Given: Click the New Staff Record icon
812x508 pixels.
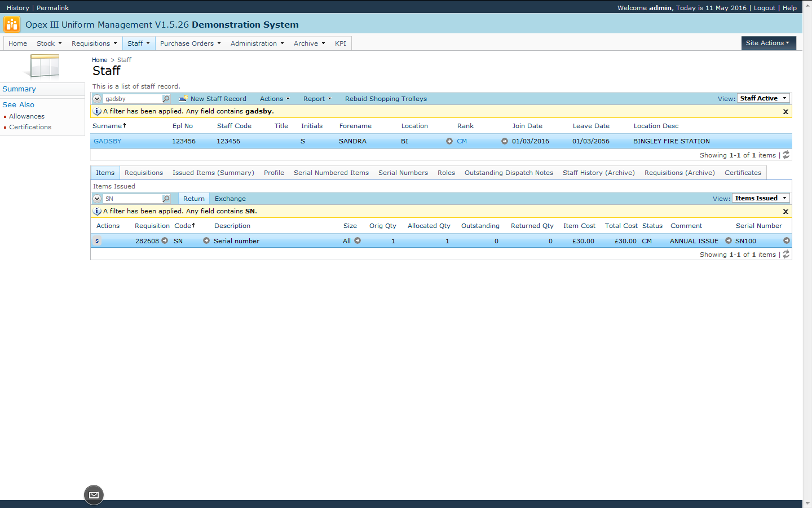Looking at the screenshot, I should [x=183, y=99].
